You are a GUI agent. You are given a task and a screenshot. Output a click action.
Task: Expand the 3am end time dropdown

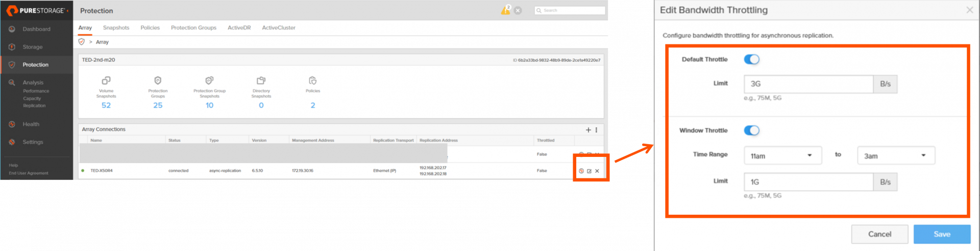896,155
